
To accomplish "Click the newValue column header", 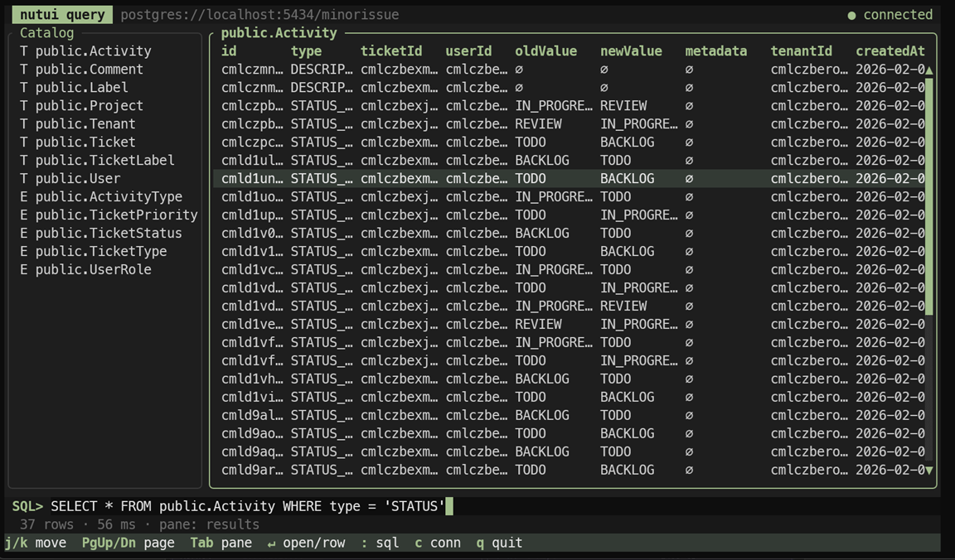I will coord(631,51).
